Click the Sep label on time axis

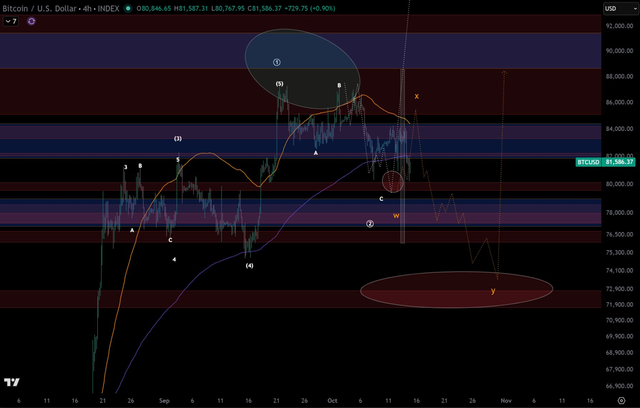coord(164,401)
